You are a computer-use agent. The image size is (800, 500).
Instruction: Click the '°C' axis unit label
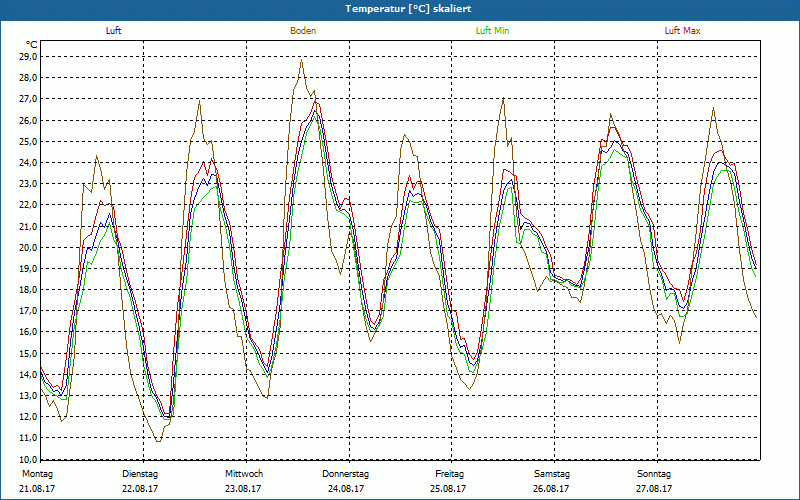coord(32,45)
